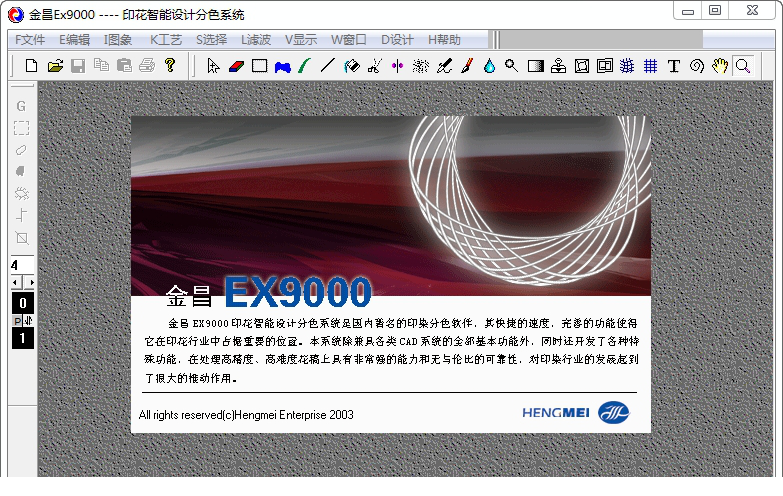Screen dimensions: 783x496
Task: Select the small magnifier tool beside the gradient
Action: 511,65
